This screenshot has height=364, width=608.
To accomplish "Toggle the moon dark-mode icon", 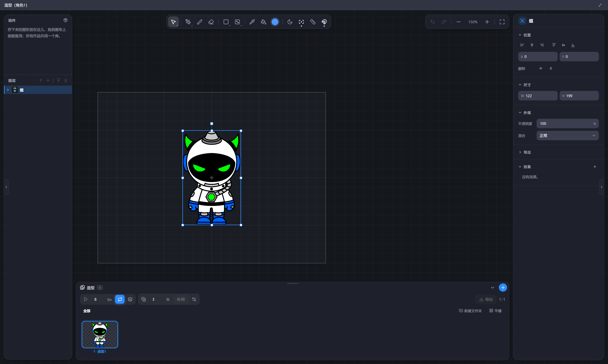I will click(x=290, y=22).
